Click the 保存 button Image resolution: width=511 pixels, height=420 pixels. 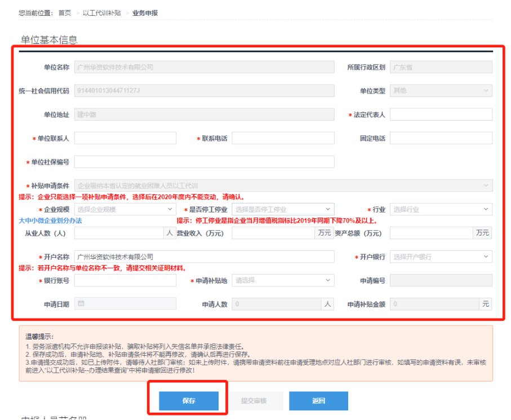click(188, 401)
